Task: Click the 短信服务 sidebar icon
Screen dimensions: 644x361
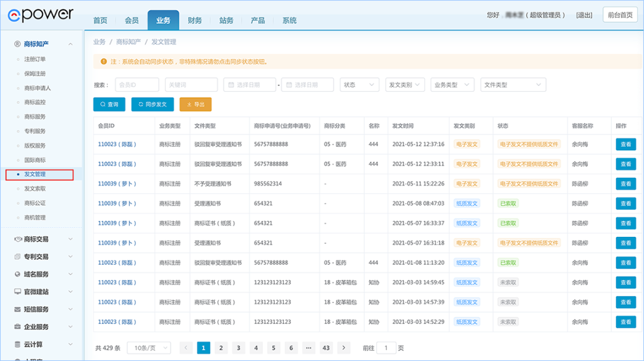Action: point(18,310)
